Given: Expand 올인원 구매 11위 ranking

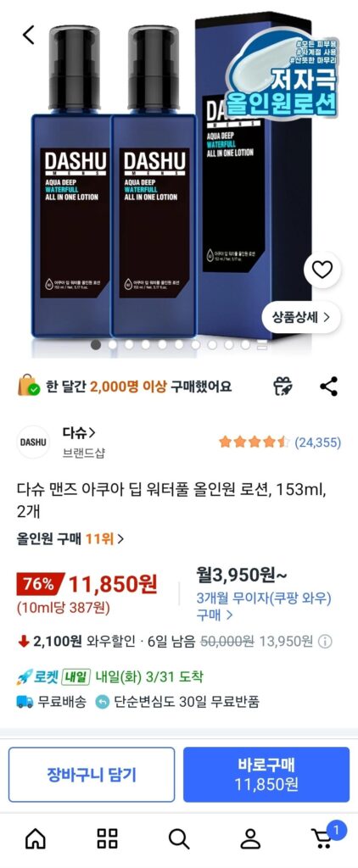Looking at the screenshot, I should point(70,538).
